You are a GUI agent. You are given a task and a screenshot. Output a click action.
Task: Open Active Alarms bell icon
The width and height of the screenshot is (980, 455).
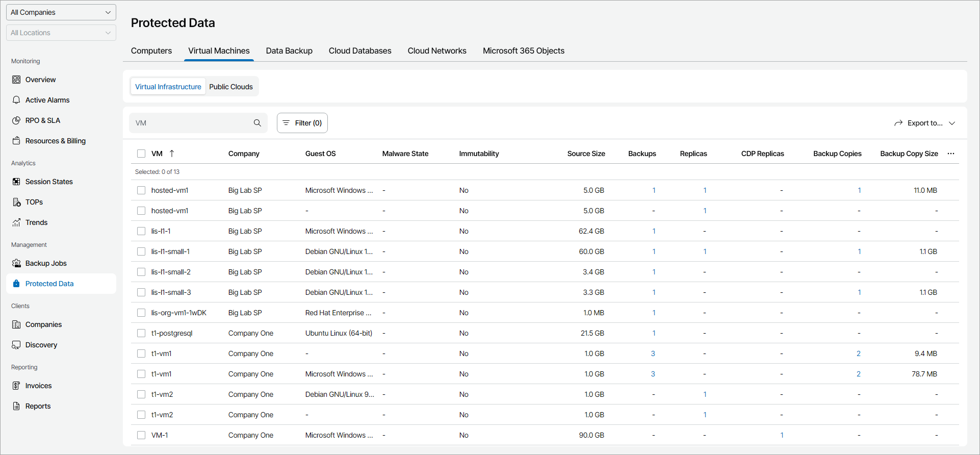pos(16,100)
